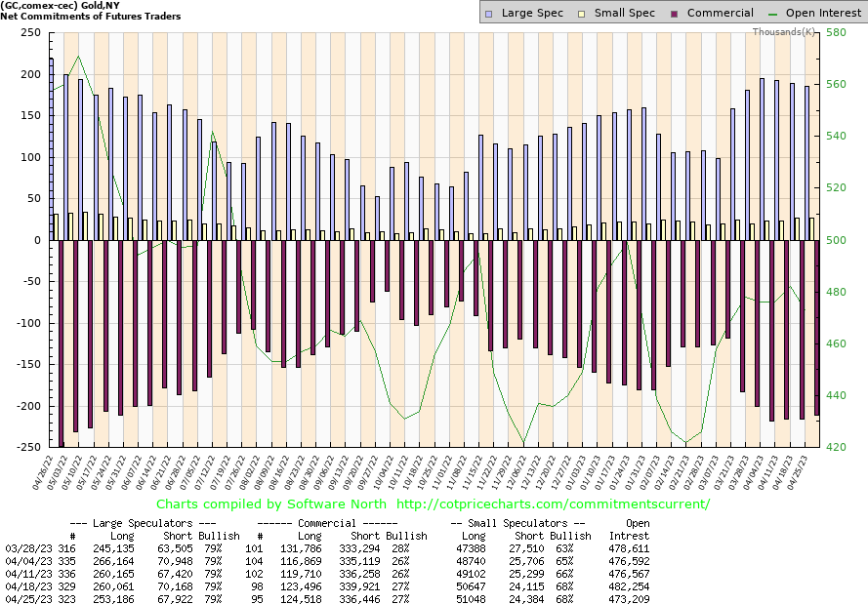Open the cotpricecharts.com commitmentscurrent URL

(x=551, y=504)
